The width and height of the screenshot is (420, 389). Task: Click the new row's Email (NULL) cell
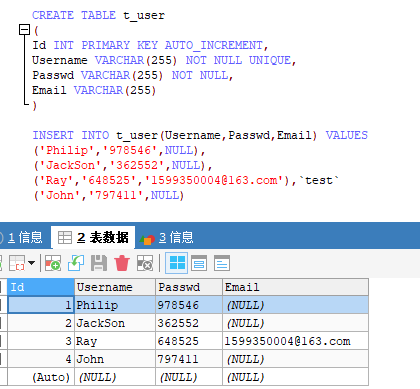[296, 377]
